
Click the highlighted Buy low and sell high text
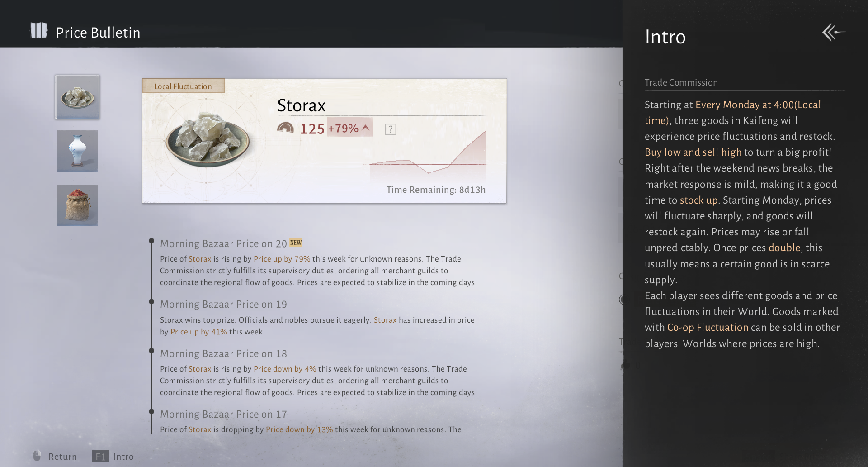[693, 152]
